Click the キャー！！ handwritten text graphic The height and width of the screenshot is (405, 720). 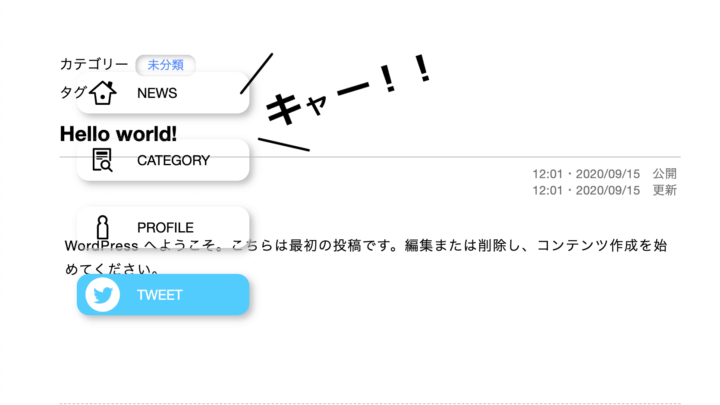[x=338, y=101]
